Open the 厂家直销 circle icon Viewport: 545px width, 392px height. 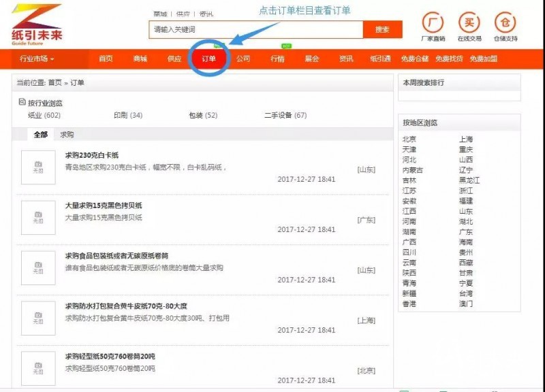(433, 22)
